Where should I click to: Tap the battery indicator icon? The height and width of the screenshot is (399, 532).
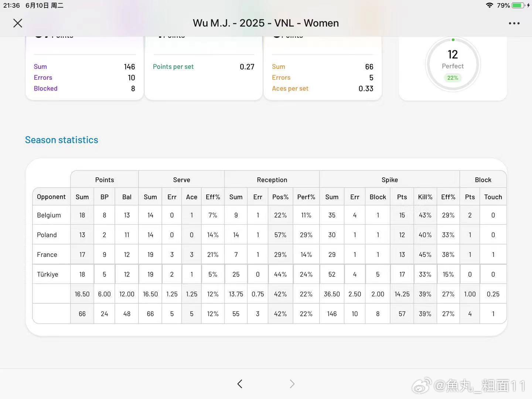click(518, 5)
